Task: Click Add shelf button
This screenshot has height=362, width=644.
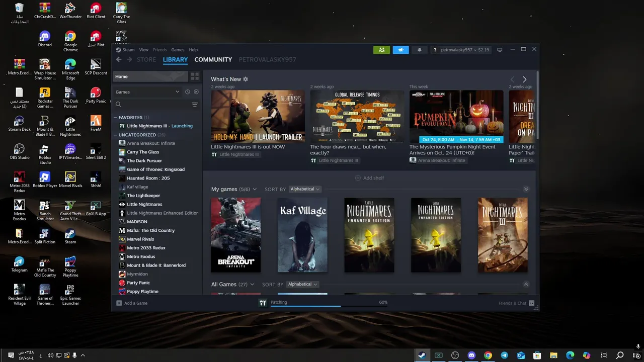Action: tap(369, 178)
